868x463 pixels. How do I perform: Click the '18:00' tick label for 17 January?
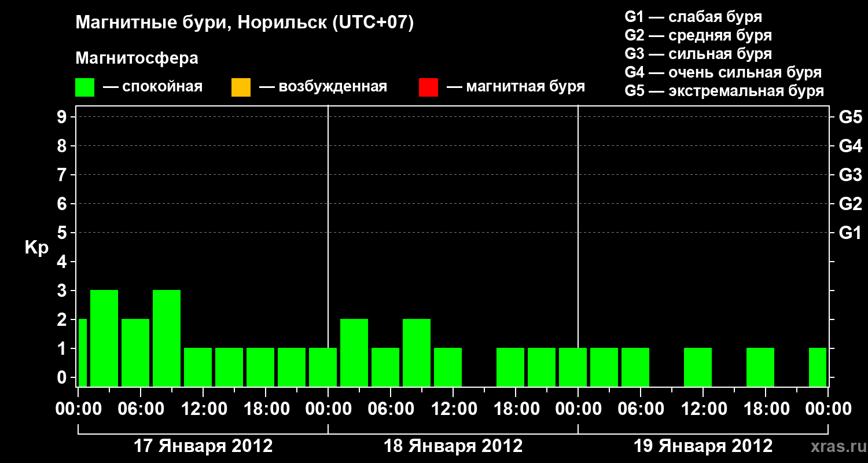coord(266,409)
